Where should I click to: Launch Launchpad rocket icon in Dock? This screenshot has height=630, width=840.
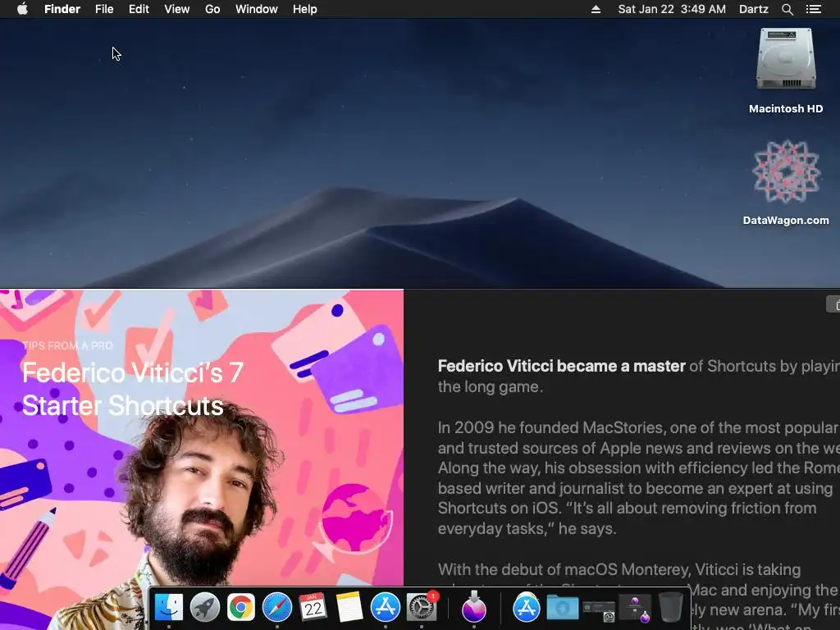click(x=205, y=608)
